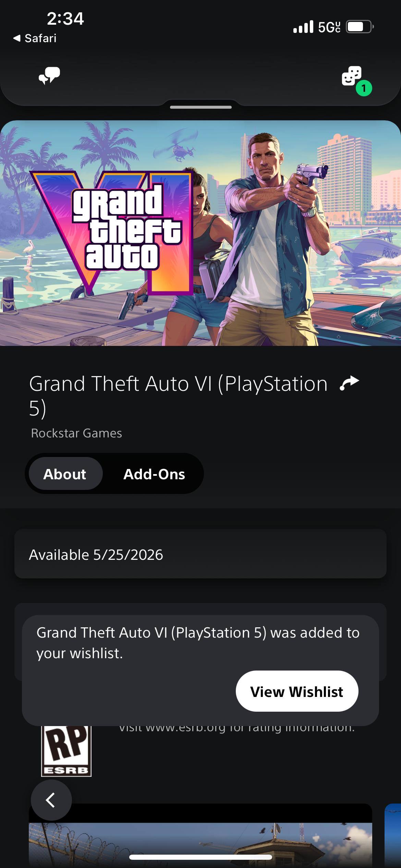Share Grand Theft Auto VI with arrow icon

pos(349,383)
